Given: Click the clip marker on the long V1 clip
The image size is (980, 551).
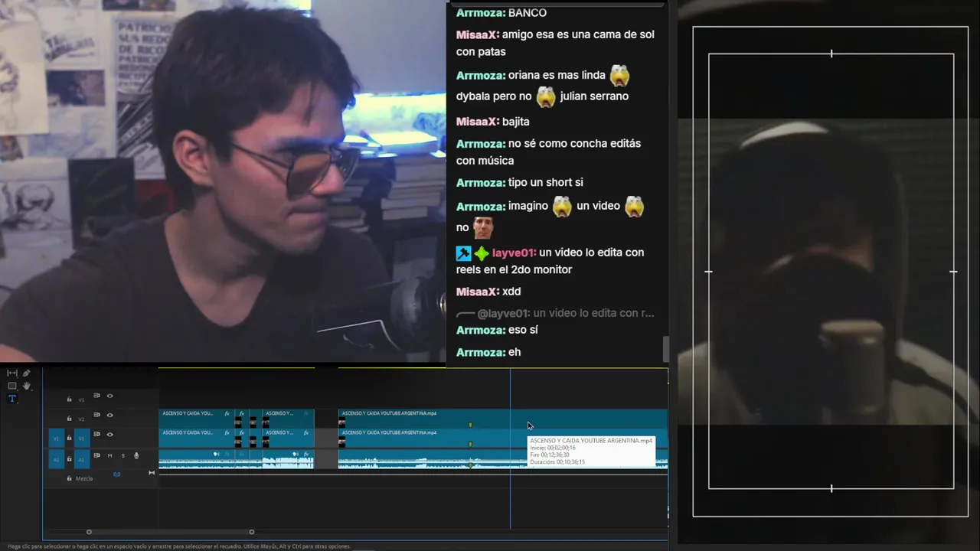Looking at the screenshot, I should click(470, 444).
